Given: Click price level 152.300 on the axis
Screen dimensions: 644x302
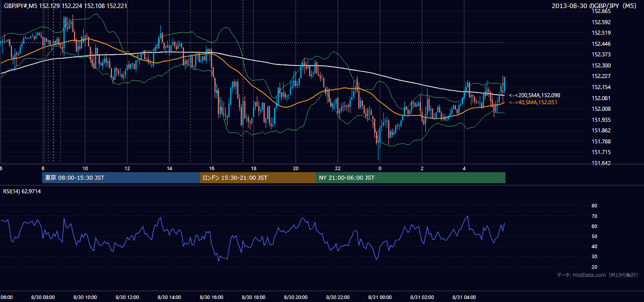Looking at the screenshot, I should coord(601,65).
